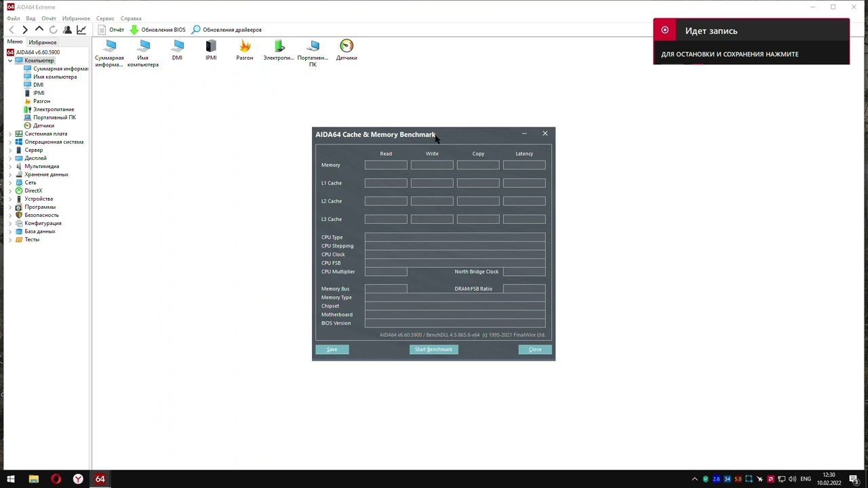The height and width of the screenshot is (488, 868).
Task: Click Обновления драйверов toolbar button
Action: (x=226, y=30)
